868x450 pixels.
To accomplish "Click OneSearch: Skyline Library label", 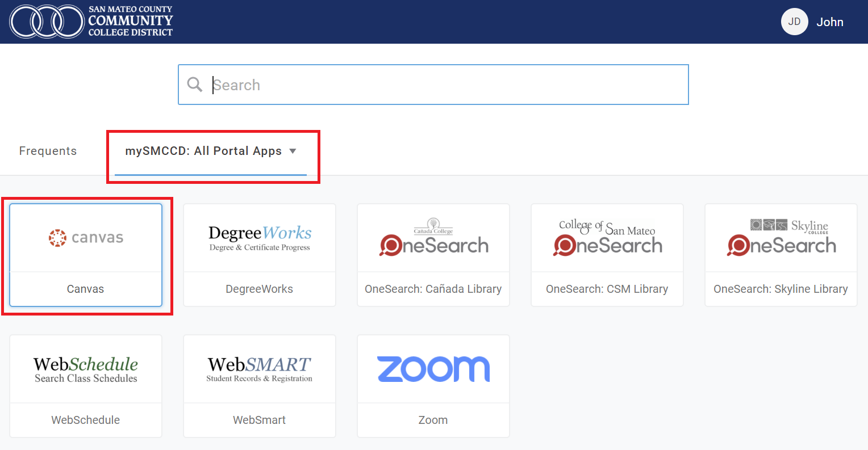I will [781, 289].
